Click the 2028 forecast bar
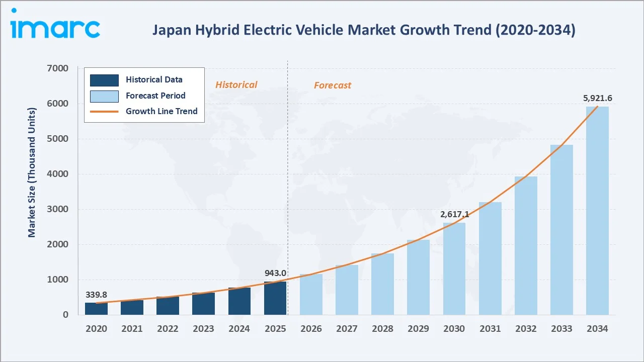This screenshot has width=644, height=362. (x=382, y=284)
